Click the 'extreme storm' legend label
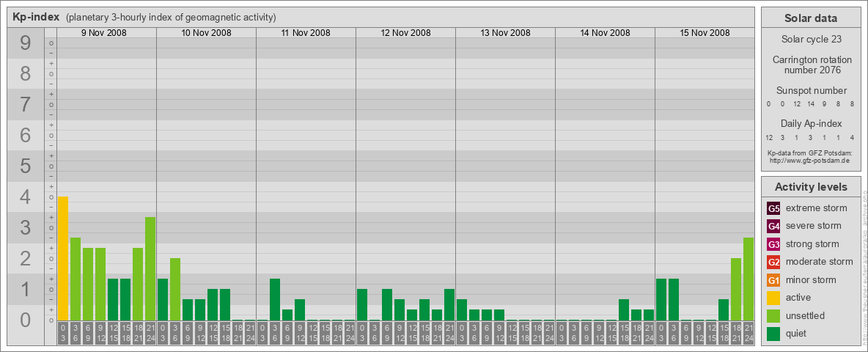The width and height of the screenshot is (868, 352). point(817,208)
